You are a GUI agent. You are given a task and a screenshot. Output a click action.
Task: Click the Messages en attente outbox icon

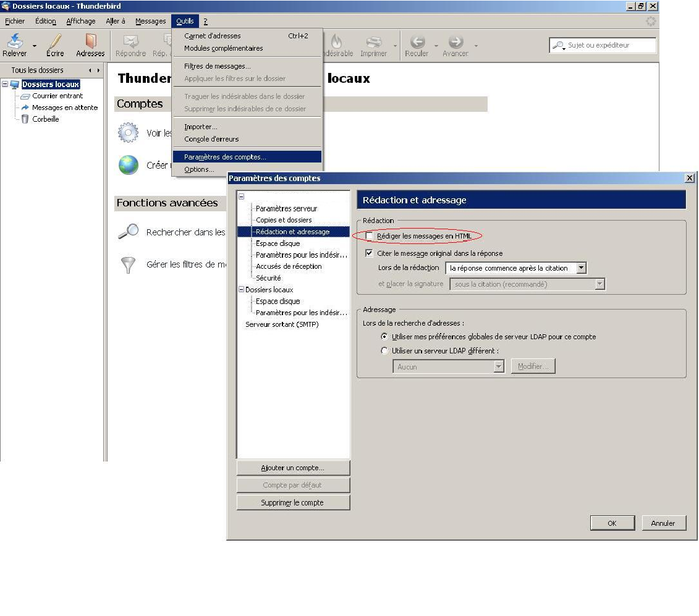pyautogui.click(x=25, y=108)
